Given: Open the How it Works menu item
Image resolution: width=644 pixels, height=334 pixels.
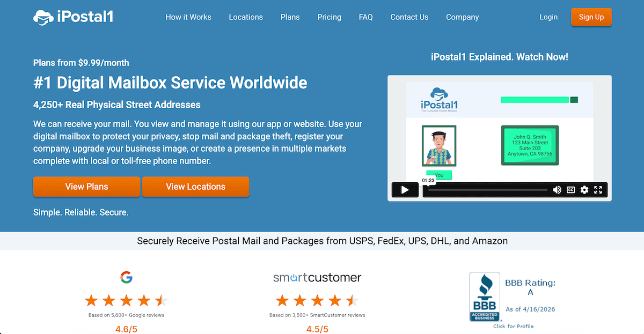Looking at the screenshot, I should tap(188, 17).
